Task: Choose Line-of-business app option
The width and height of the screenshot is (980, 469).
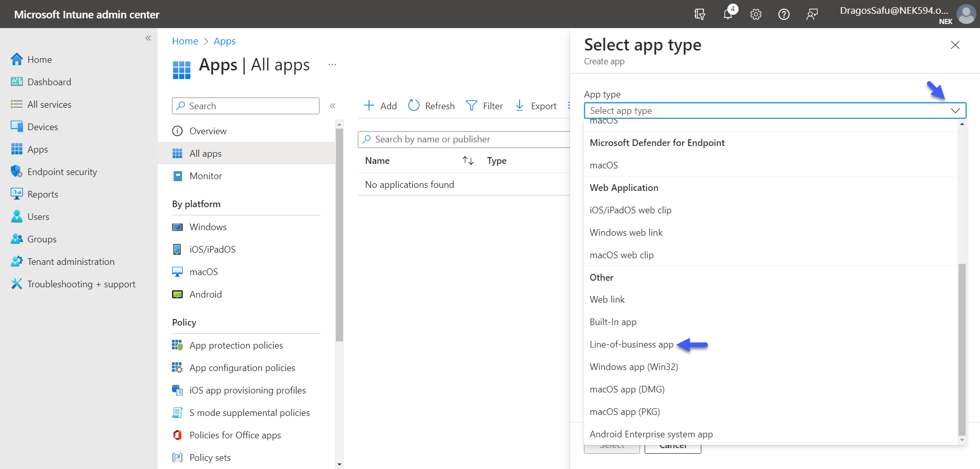Action: [771, 344]
